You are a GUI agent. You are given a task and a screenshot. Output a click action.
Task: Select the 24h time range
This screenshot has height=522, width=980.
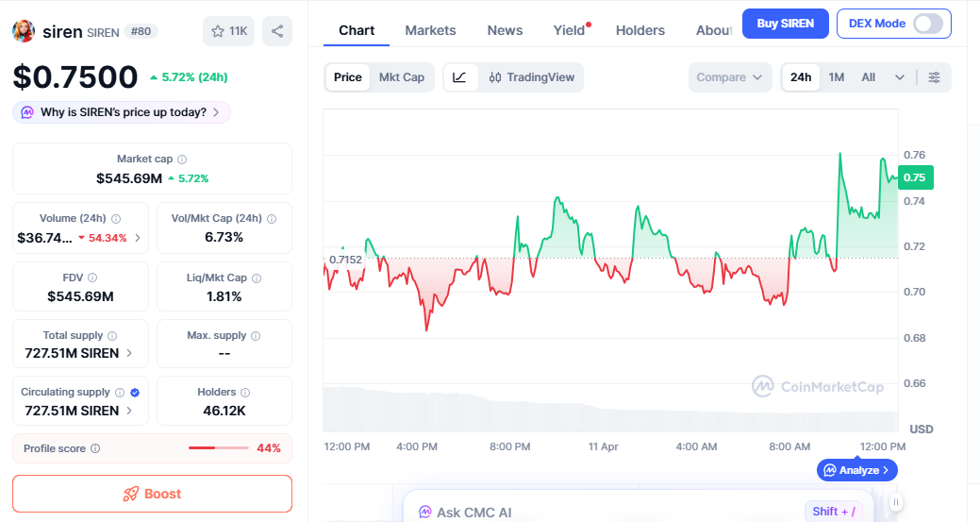point(801,77)
